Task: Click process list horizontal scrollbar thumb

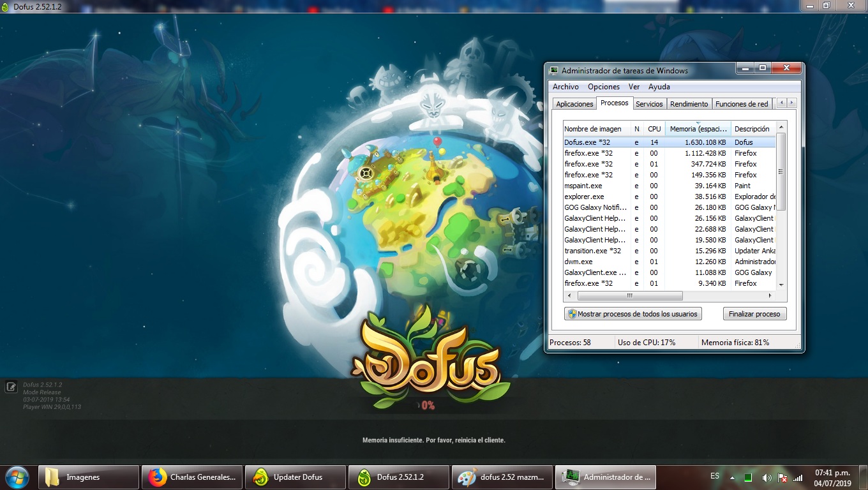Action: pyautogui.click(x=630, y=296)
